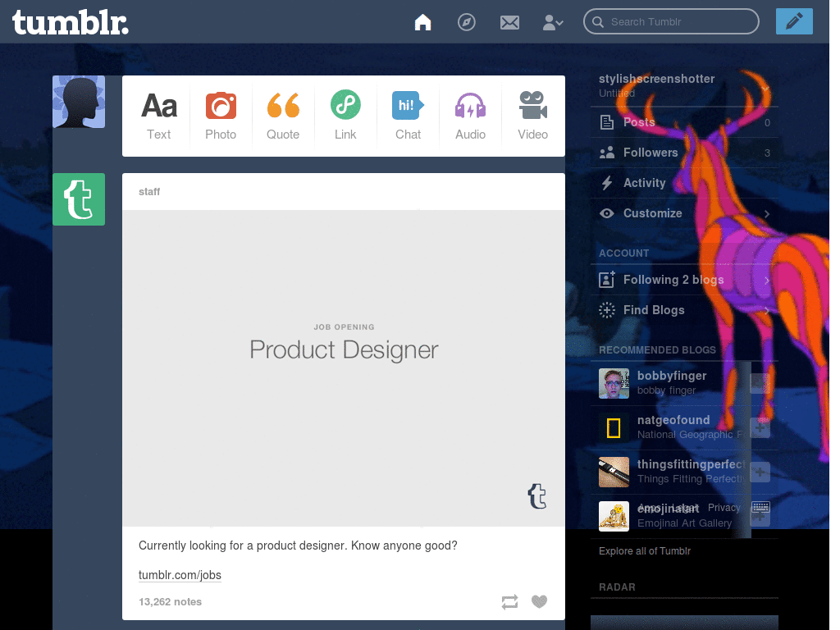Follow natgeofound with plus button
This screenshot has width=840, height=630.
click(x=760, y=427)
